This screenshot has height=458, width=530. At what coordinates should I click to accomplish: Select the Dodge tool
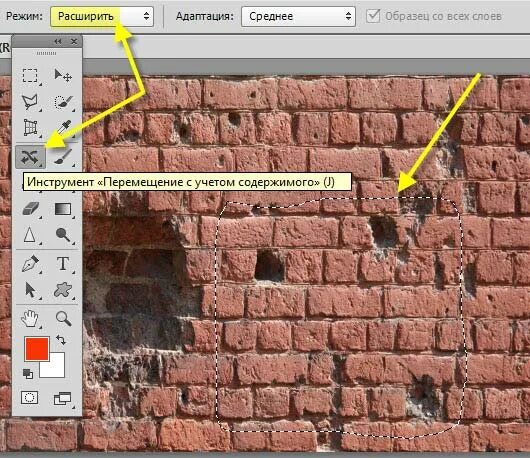coord(63,235)
